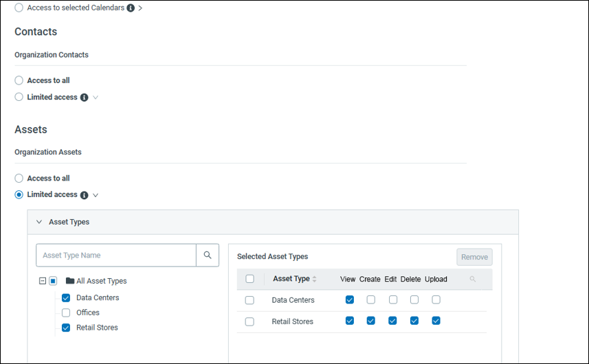589x364 pixels.
Task: Click the Upload column header
Action: pyautogui.click(x=436, y=280)
